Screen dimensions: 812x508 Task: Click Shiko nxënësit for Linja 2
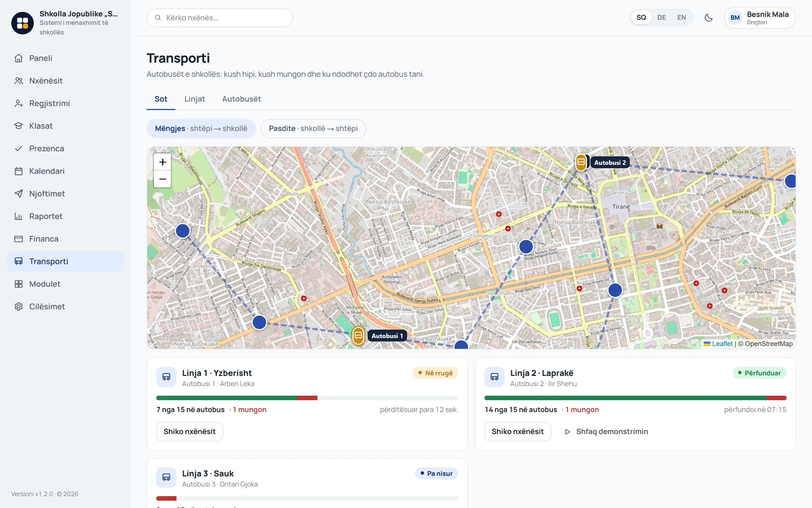[518, 432]
